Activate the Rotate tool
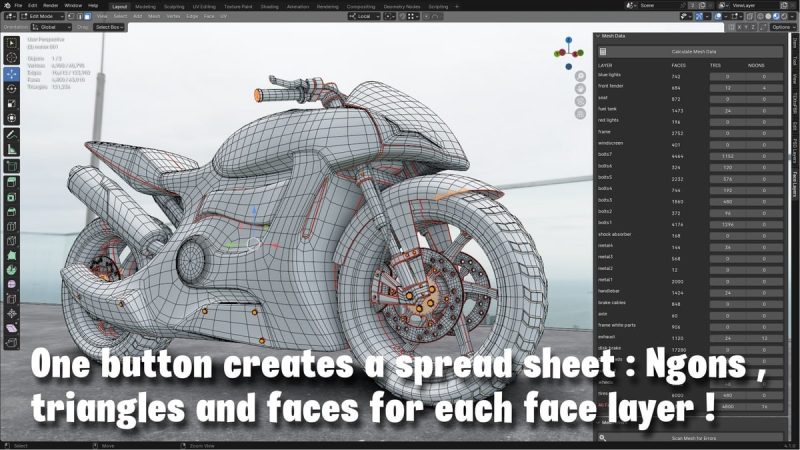This screenshot has width=800, height=450. pos(11,87)
